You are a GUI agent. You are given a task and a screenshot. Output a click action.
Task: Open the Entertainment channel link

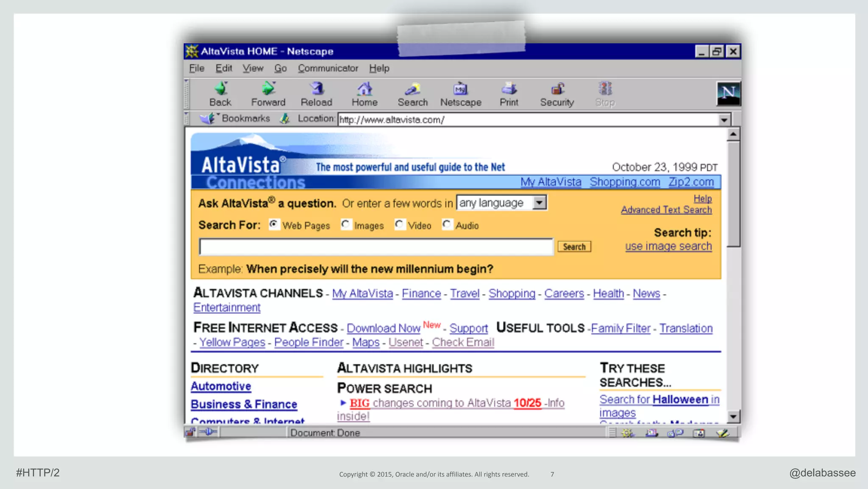click(x=227, y=307)
